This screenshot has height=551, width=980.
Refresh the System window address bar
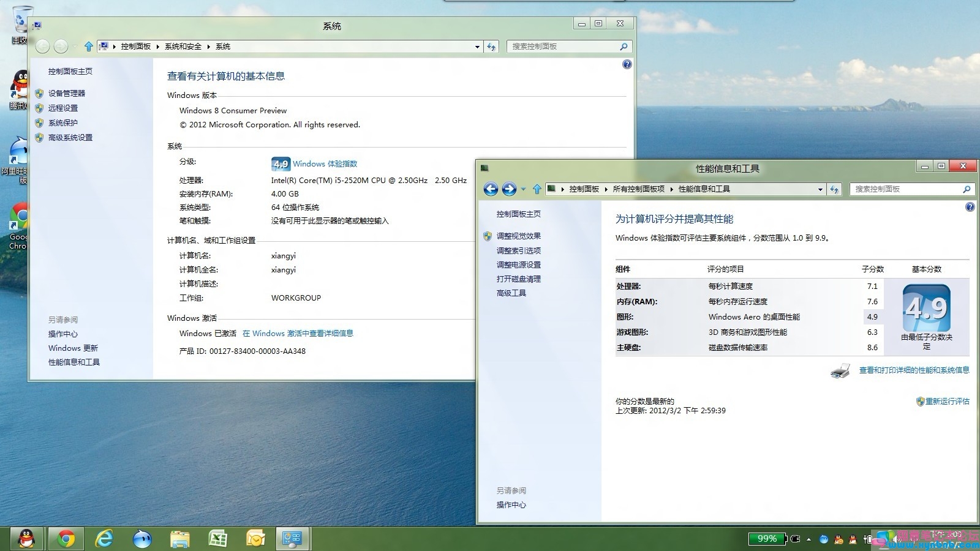click(x=491, y=47)
